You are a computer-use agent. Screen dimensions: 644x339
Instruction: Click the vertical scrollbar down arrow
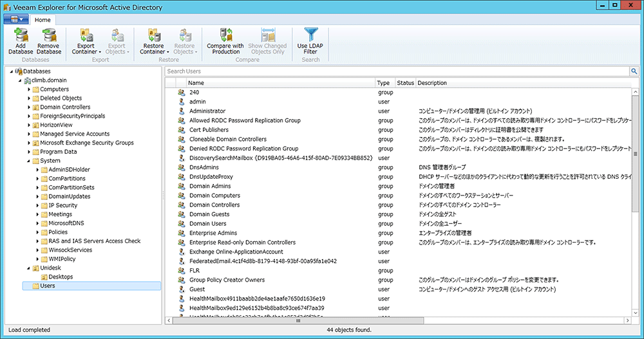636,313
